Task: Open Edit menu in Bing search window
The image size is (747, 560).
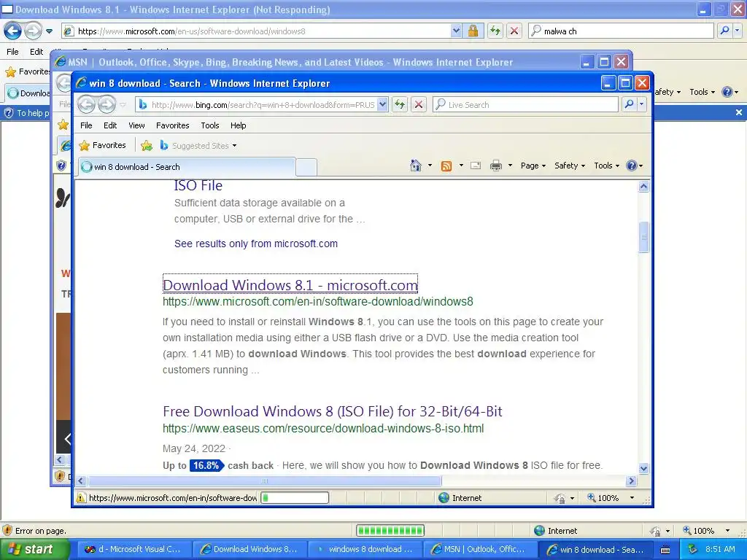Action: click(110, 125)
